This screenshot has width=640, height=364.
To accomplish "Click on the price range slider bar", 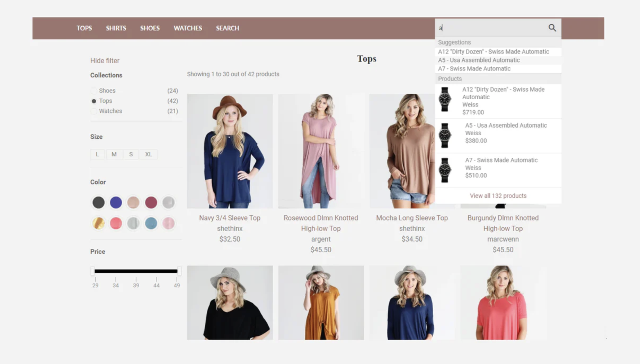I will [136, 271].
